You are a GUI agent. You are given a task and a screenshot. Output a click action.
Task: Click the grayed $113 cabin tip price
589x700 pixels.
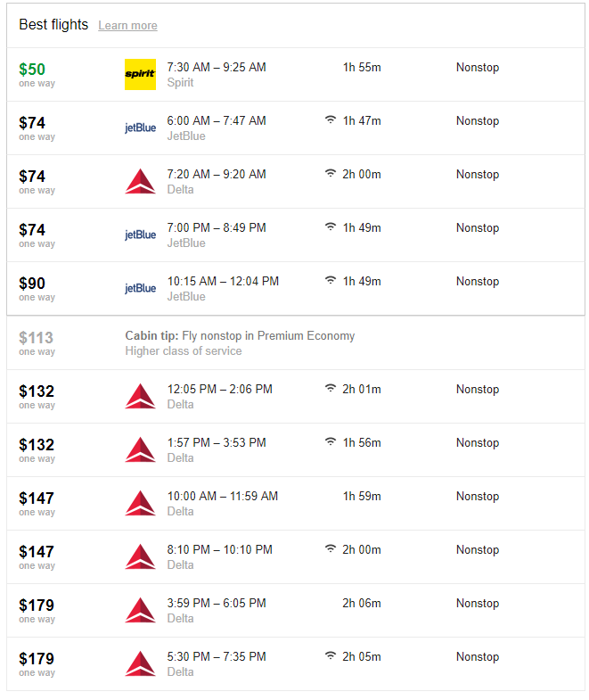pyautogui.click(x=37, y=337)
